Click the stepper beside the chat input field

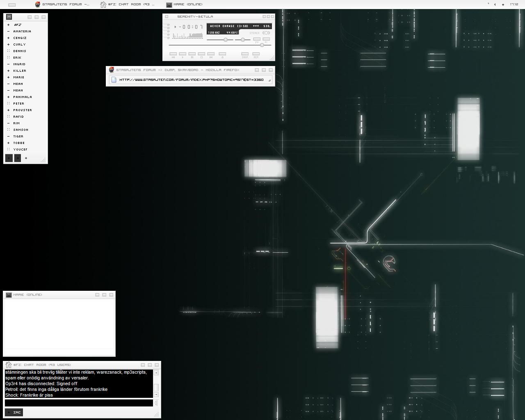(156, 403)
